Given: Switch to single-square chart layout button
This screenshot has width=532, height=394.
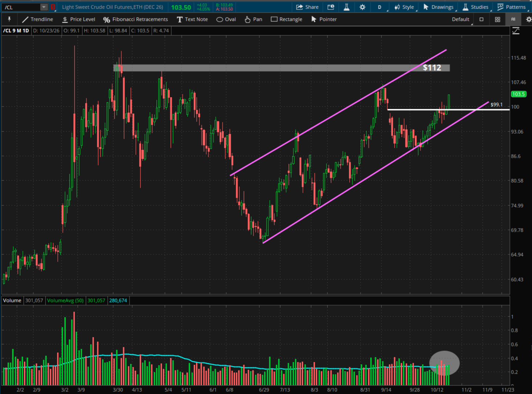Looking at the screenshot, I should click(x=482, y=19).
